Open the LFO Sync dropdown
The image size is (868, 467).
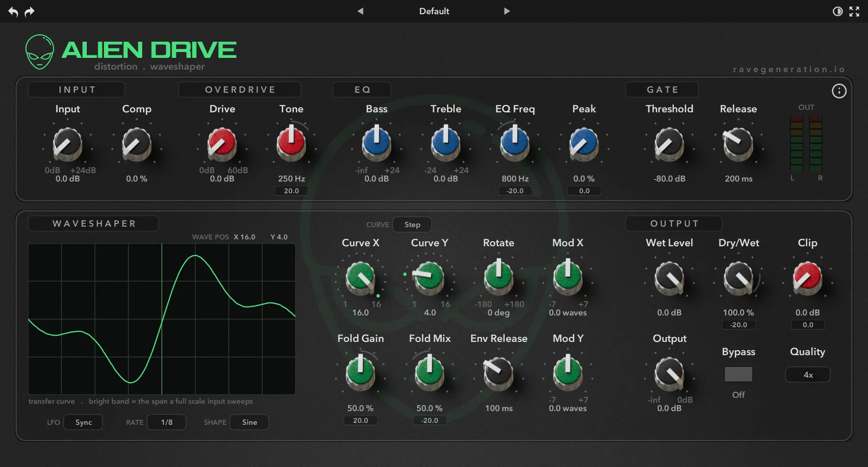[x=83, y=422]
